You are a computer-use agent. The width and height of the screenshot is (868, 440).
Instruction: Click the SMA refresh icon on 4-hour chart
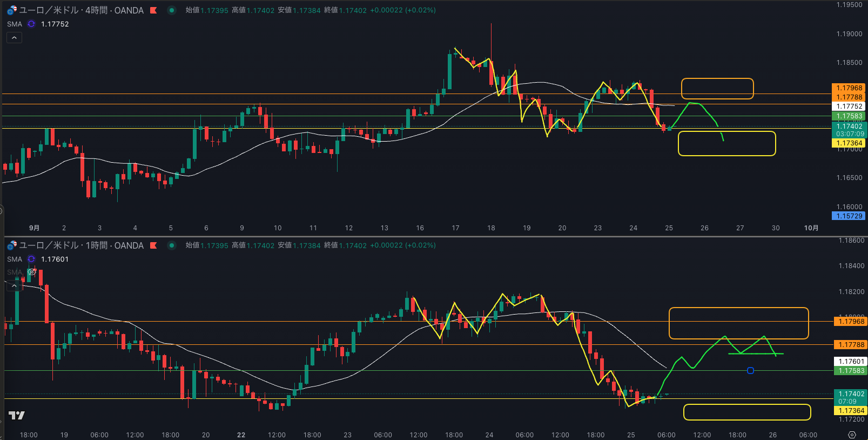coord(31,24)
